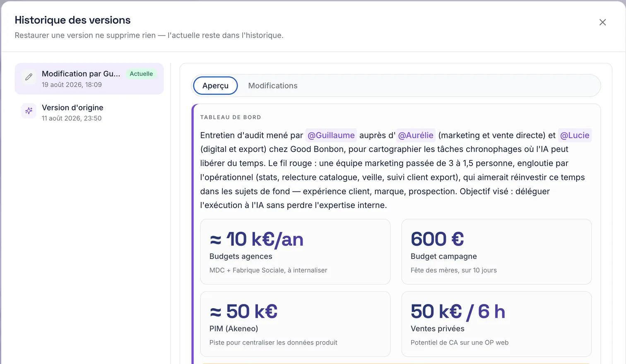The height and width of the screenshot is (364, 626).
Task: Click Potentiel de CA sur une OP web
Action: click(460, 342)
